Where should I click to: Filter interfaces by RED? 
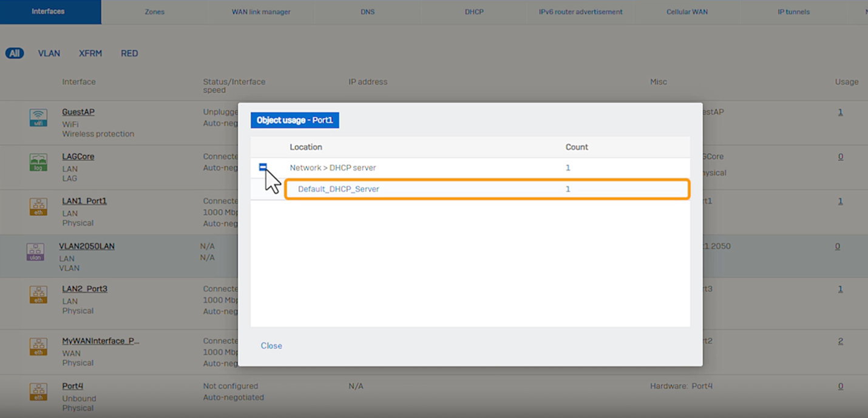129,53
